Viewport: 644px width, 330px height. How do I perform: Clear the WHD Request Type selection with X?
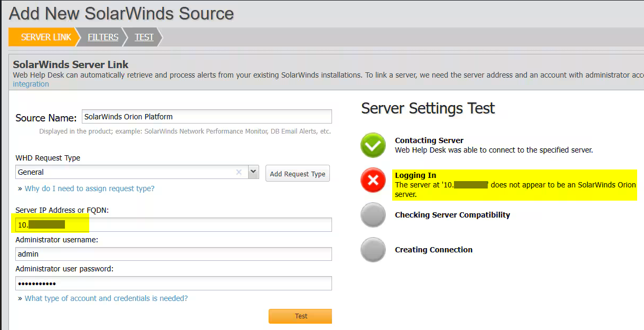pos(239,172)
